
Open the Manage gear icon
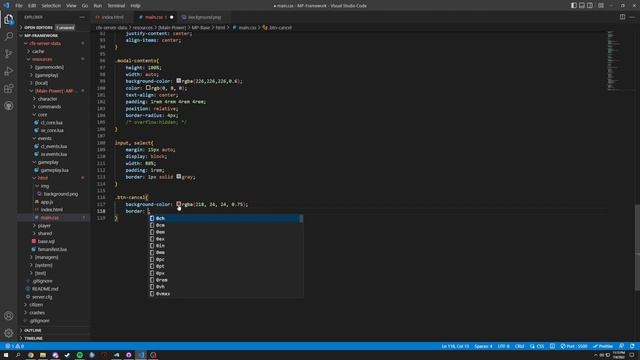pos(9,333)
